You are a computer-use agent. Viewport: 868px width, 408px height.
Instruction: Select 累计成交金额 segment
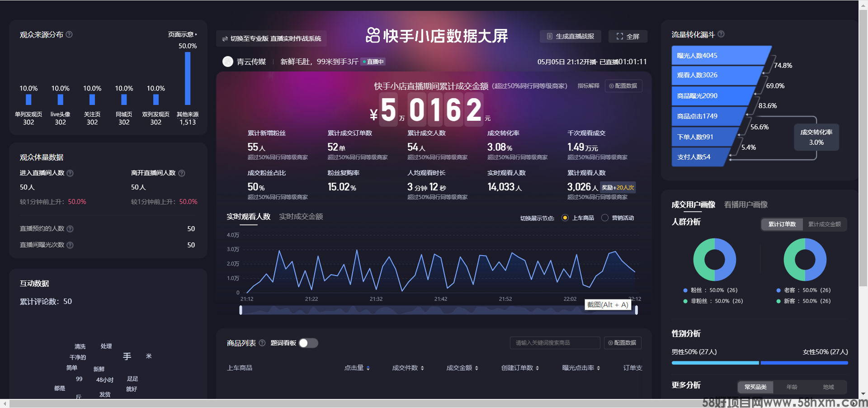(x=825, y=224)
